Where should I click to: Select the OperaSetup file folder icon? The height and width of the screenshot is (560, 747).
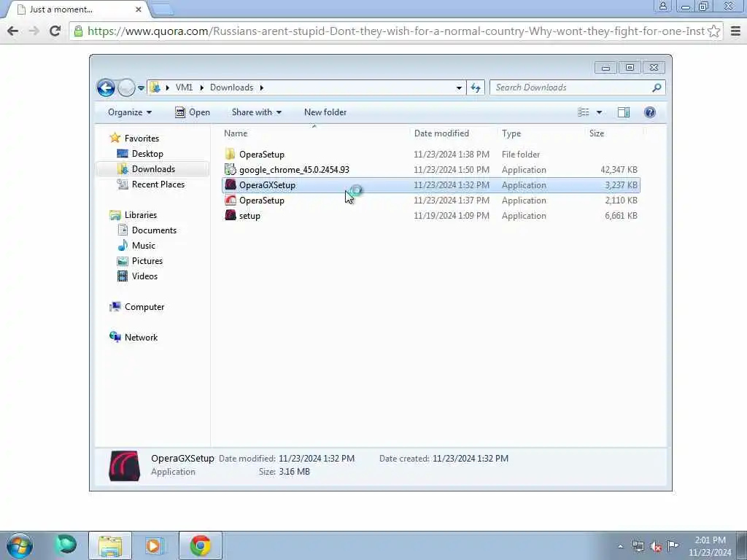tap(230, 154)
